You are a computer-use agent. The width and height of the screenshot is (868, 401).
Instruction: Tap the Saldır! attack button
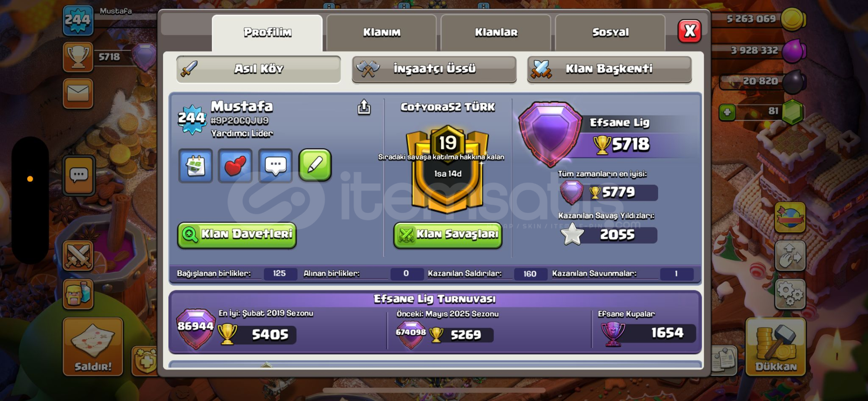pos(93,347)
